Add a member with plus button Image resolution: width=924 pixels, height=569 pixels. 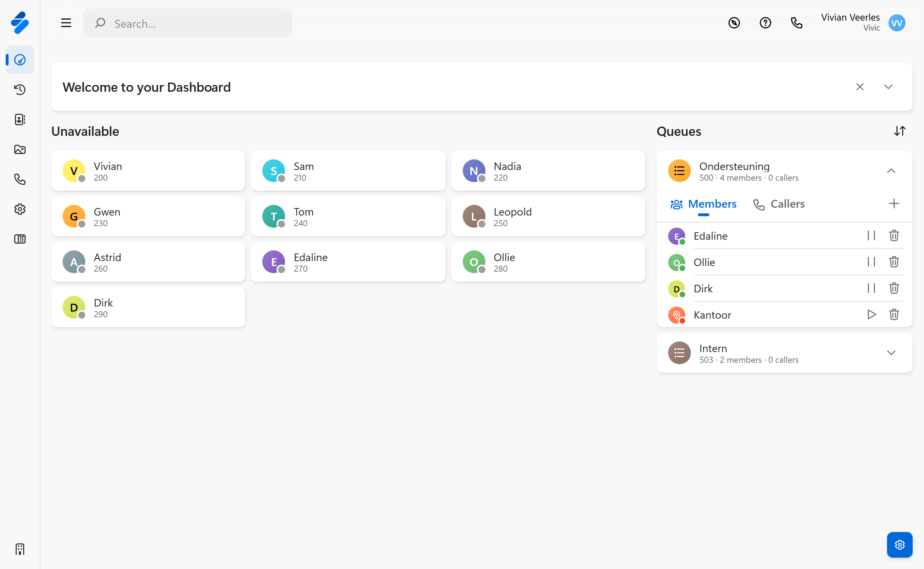[x=893, y=203]
